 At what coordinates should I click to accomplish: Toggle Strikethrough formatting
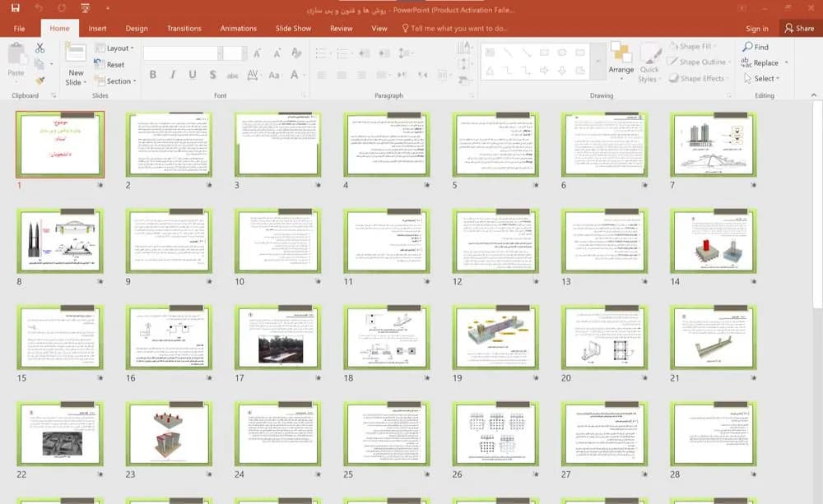(x=233, y=76)
